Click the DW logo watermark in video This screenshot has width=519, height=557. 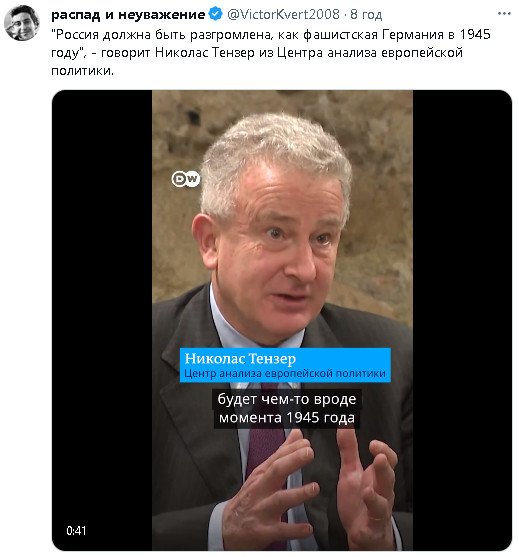(x=185, y=179)
